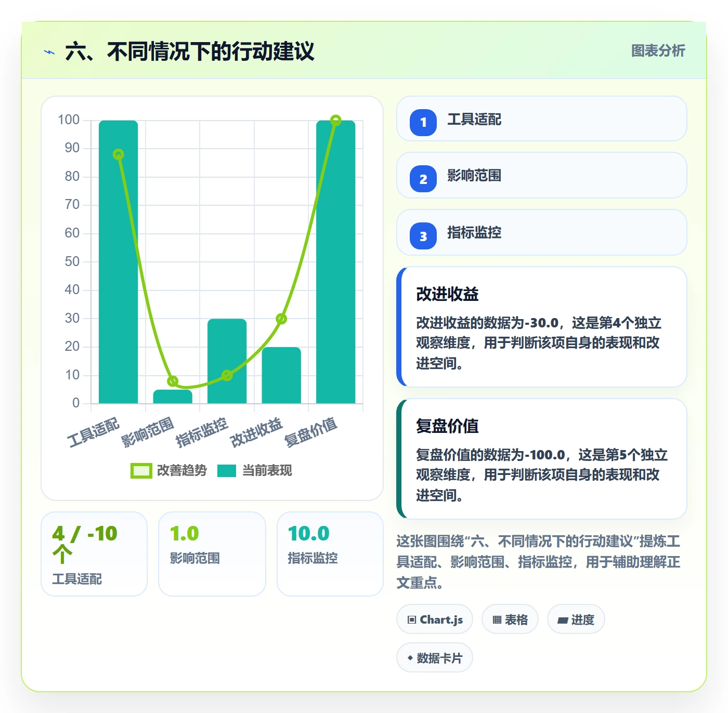
Task: Click the 复盘价值 bar in the chart
Action: [336, 262]
